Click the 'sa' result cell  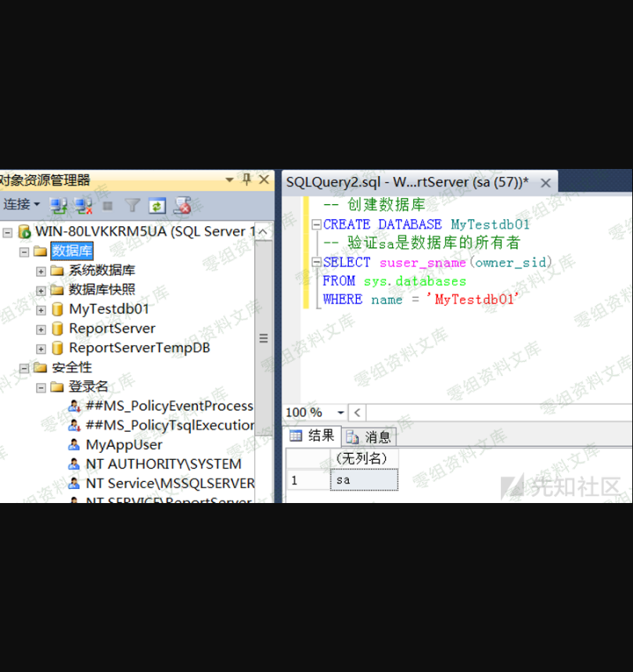(364, 480)
